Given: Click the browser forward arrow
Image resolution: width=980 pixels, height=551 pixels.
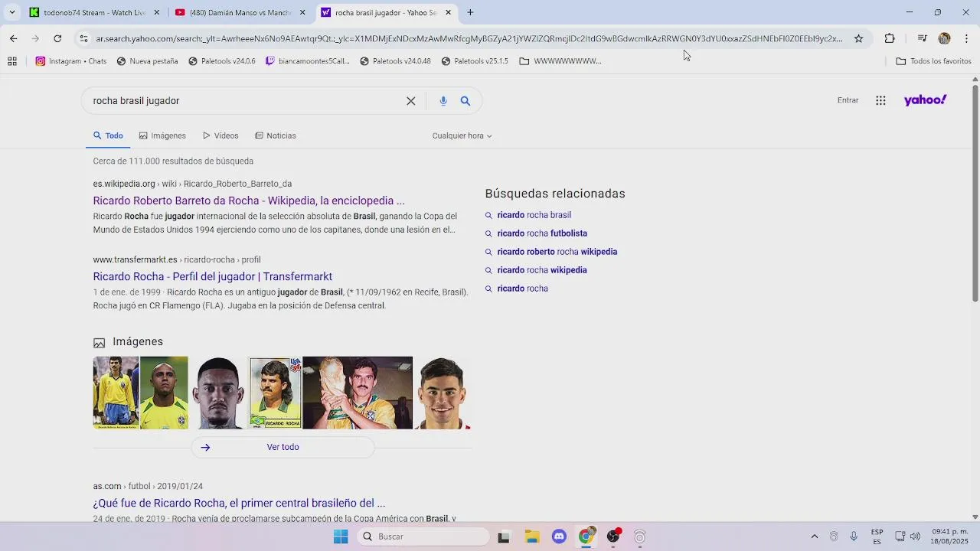Looking at the screenshot, I should 35,38.
